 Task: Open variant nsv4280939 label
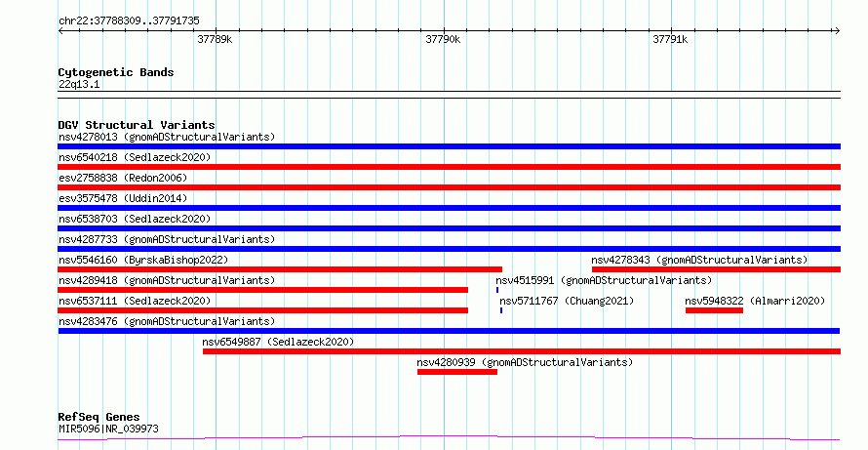click(x=525, y=362)
